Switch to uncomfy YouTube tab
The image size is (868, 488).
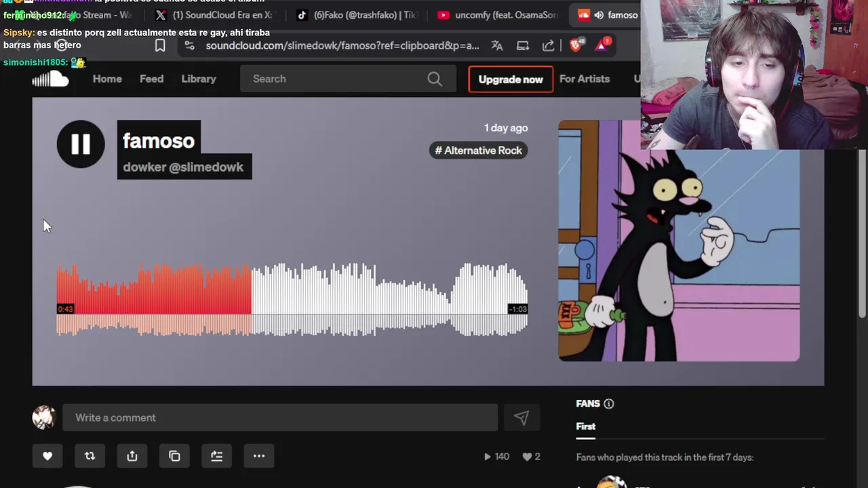tap(498, 15)
